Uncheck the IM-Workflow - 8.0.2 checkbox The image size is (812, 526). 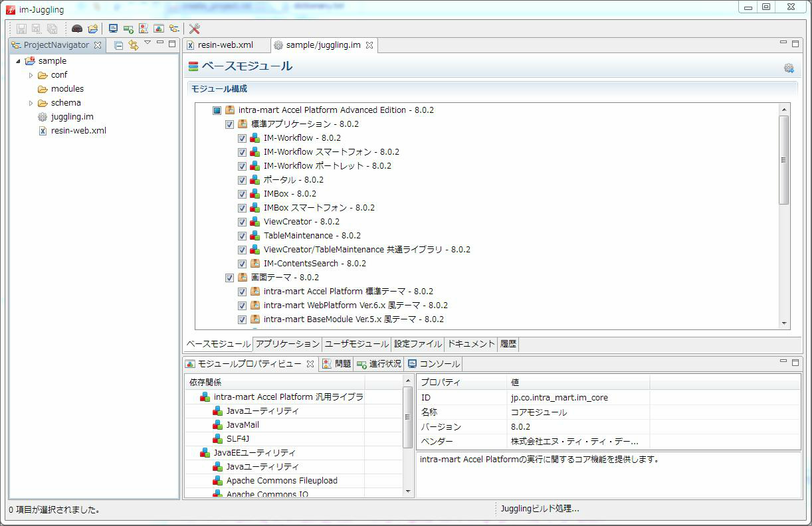(x=243, y=138)
